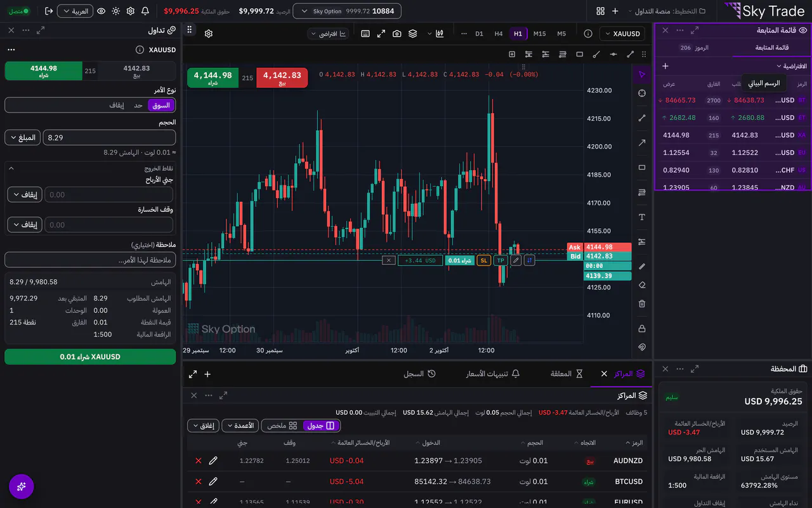Select the eraser tool on chart sidebar
This screenshot has height=508, width=812.
pyautogui.click(x=642, y=285)
